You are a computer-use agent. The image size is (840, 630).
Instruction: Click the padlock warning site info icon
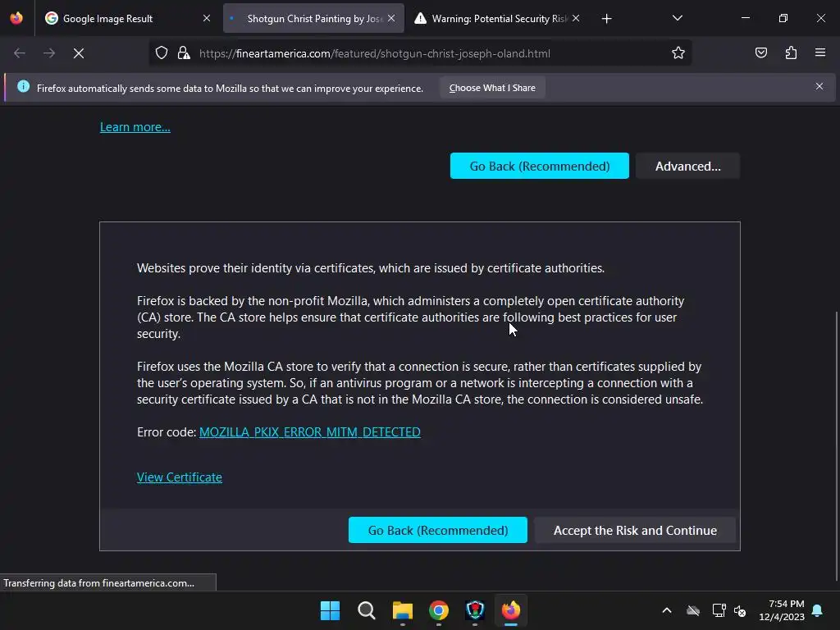point(184,53)
